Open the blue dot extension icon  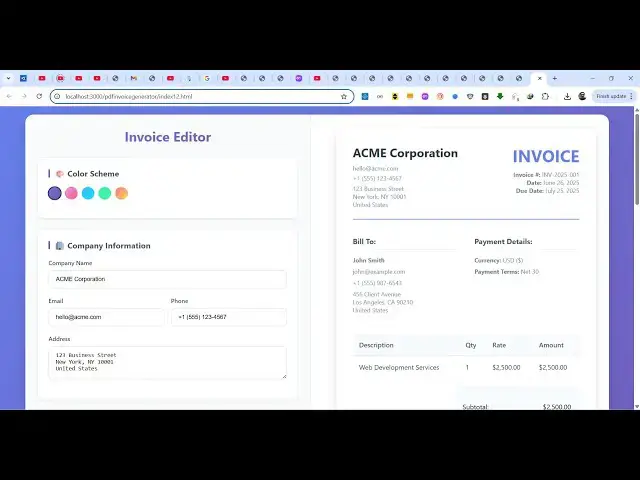coord(455,96)
